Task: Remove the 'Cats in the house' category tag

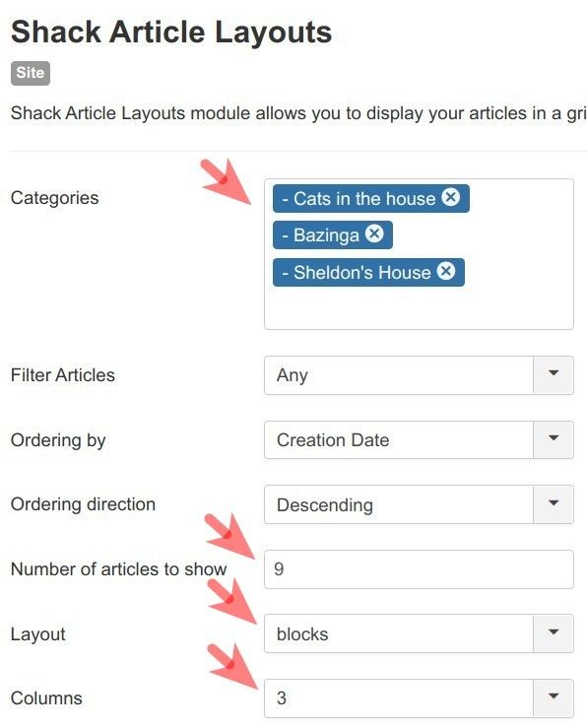Action: (450, 197)
